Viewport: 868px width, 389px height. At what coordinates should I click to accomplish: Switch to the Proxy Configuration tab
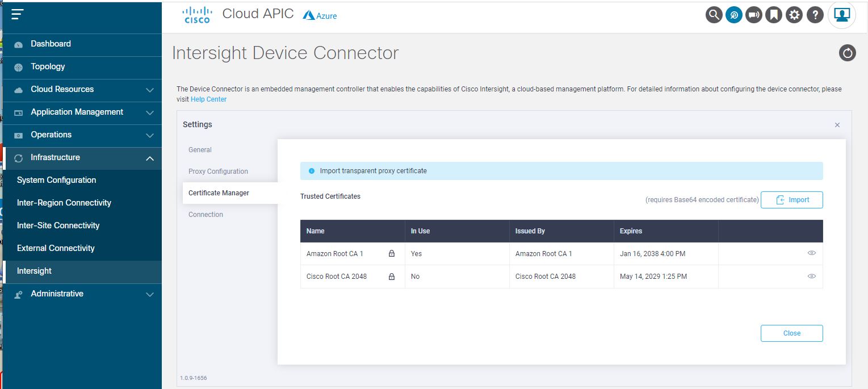(x=218, y=172)
